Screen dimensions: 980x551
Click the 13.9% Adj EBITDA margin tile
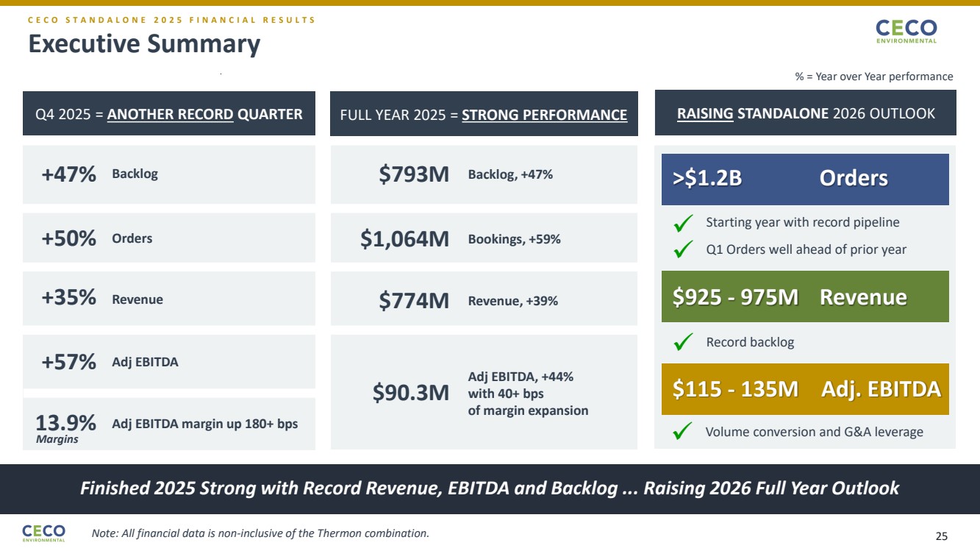pyautogui.click(x=169, y=424)
